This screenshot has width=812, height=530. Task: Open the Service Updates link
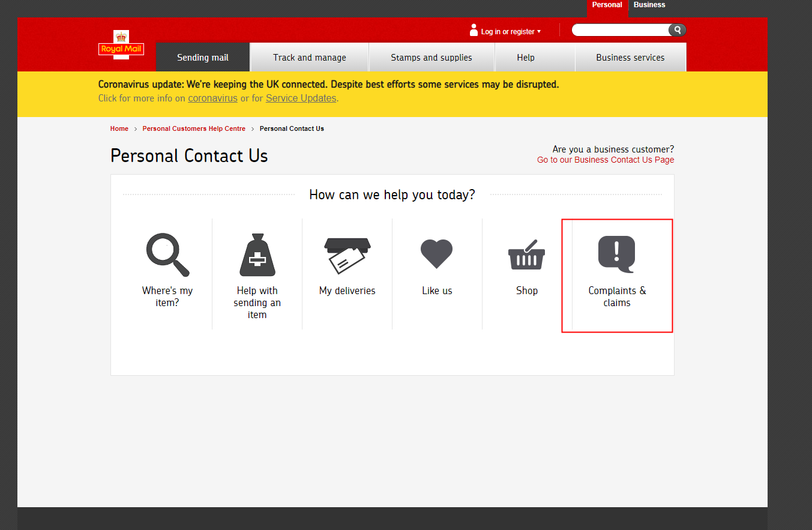(301, 98)
